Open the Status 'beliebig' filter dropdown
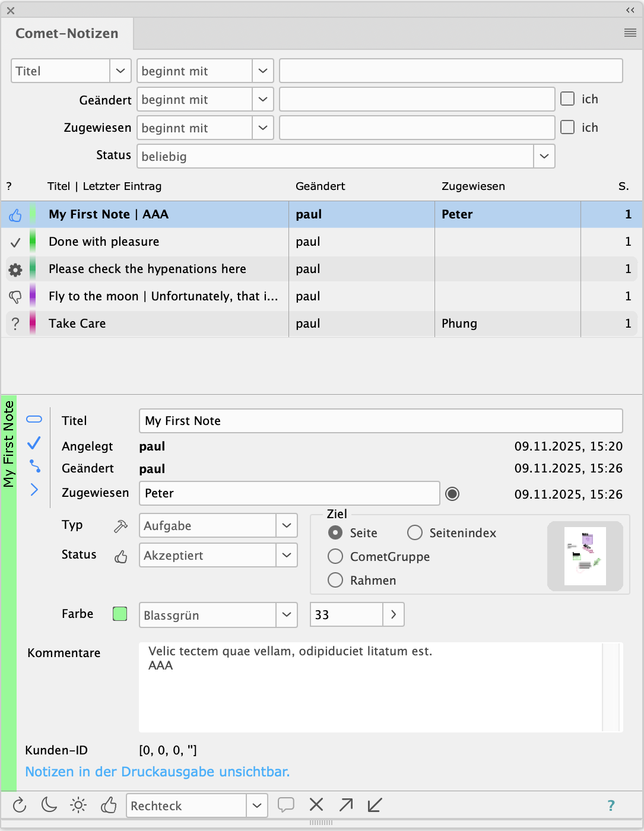644x831 pixels. pyautogui.click(x=544, y=157)
